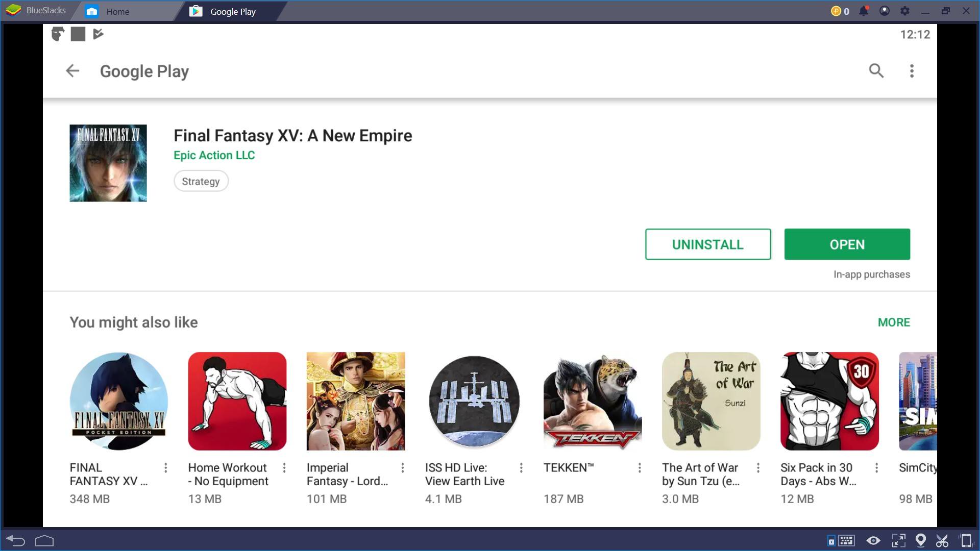Open BlueStacks coins counter
The image size is (980, 551).
tap(840, 11)
